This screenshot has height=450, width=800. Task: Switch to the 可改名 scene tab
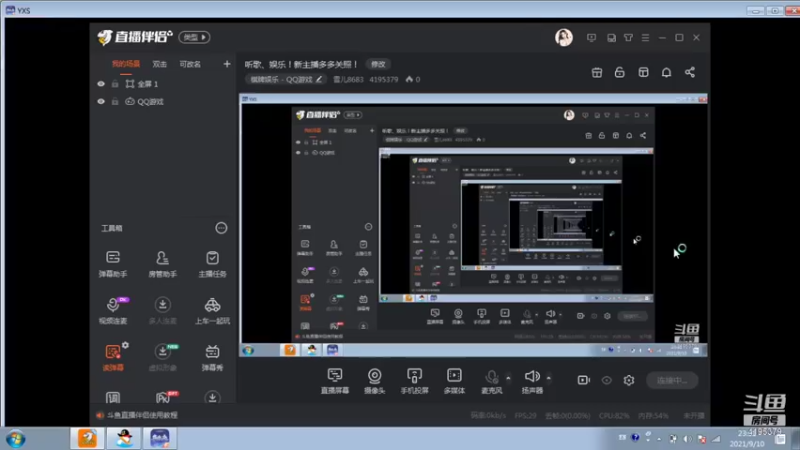tap(190, 64)
